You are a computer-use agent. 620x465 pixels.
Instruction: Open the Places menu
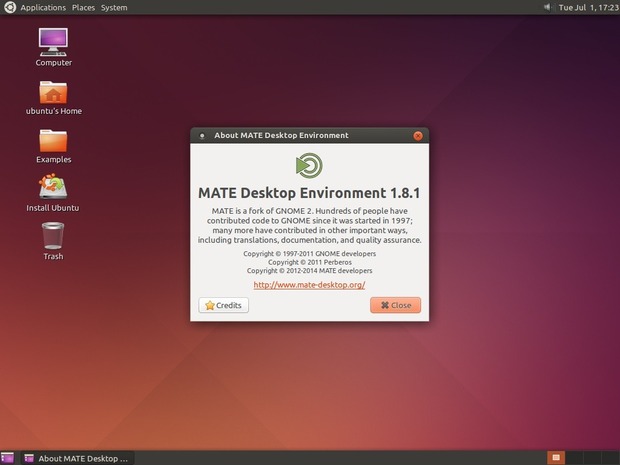tap(82, 7)
